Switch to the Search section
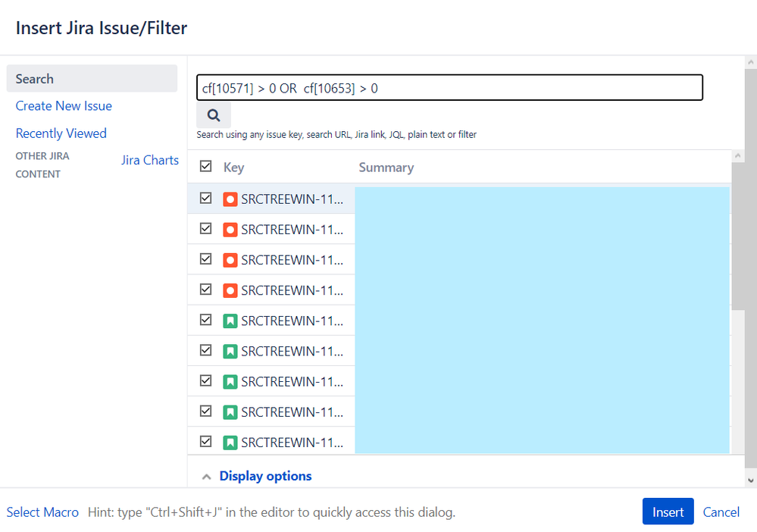757x532 pixels. click(34, 78)
